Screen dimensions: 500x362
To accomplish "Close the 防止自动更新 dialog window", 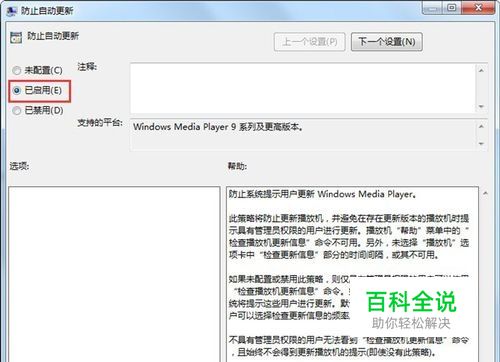I will tap(478, 8).
